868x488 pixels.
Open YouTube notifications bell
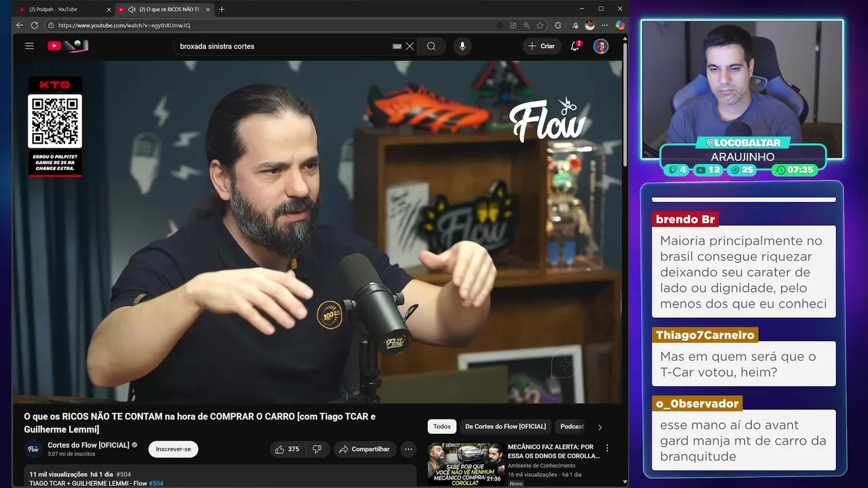[575, 46]
